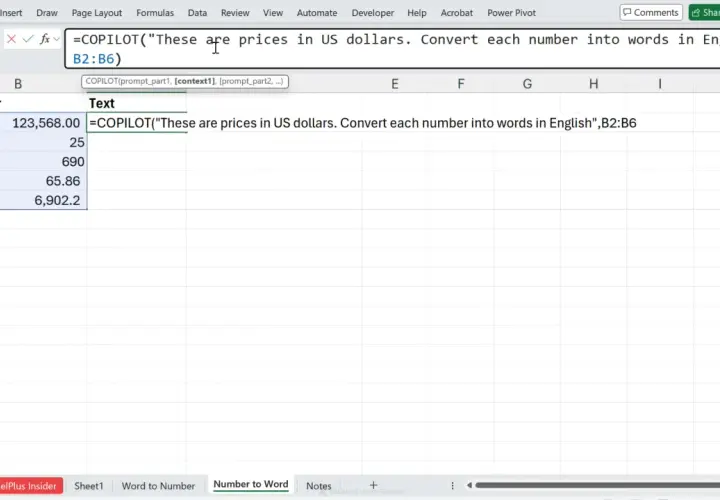Screen dimensions: 720x500
Task: Open the sheet tab options three-dot menu
Action: [x=452, y=485]
